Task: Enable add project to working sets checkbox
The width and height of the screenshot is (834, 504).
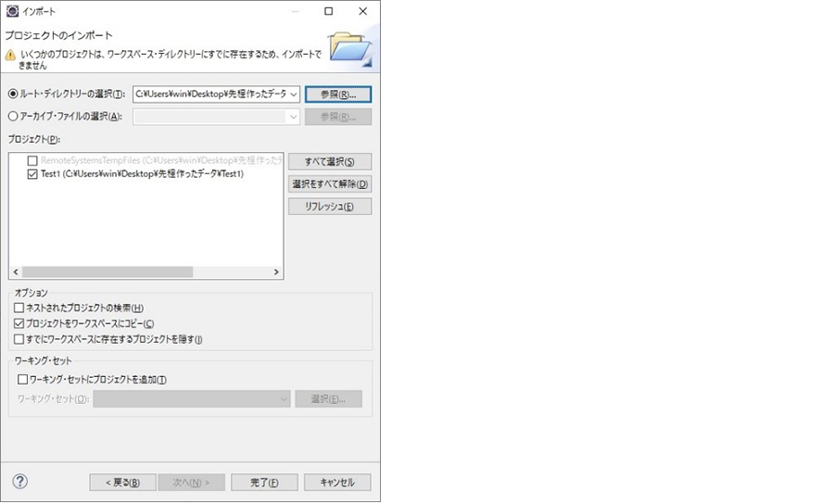Action: point(23,380)
